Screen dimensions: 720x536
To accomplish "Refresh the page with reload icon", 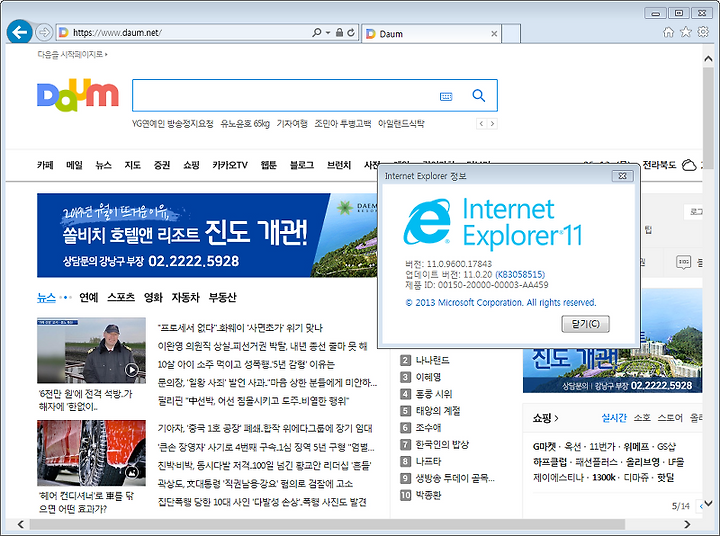I will (x=351, y=33).
